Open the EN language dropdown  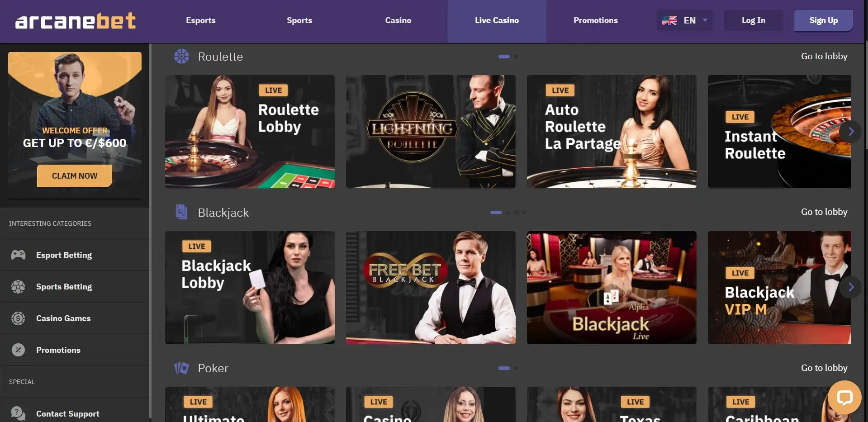point(685,20)
